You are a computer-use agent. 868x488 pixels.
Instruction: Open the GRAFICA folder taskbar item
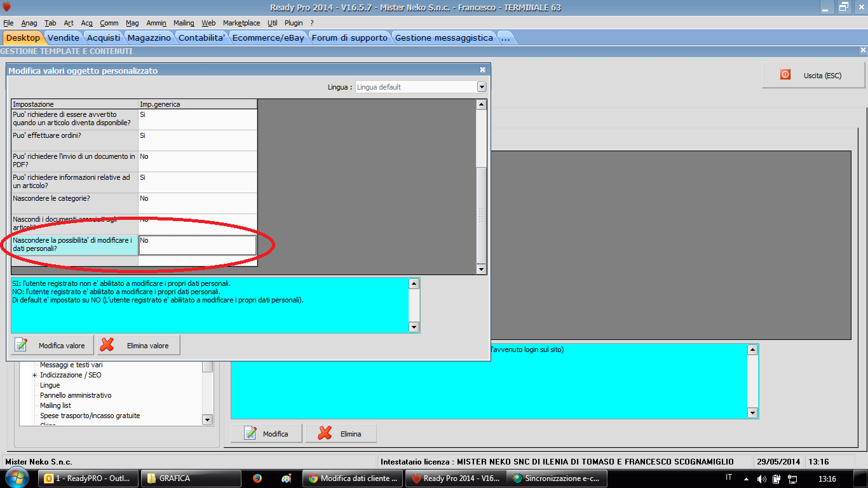pos(191,478)
